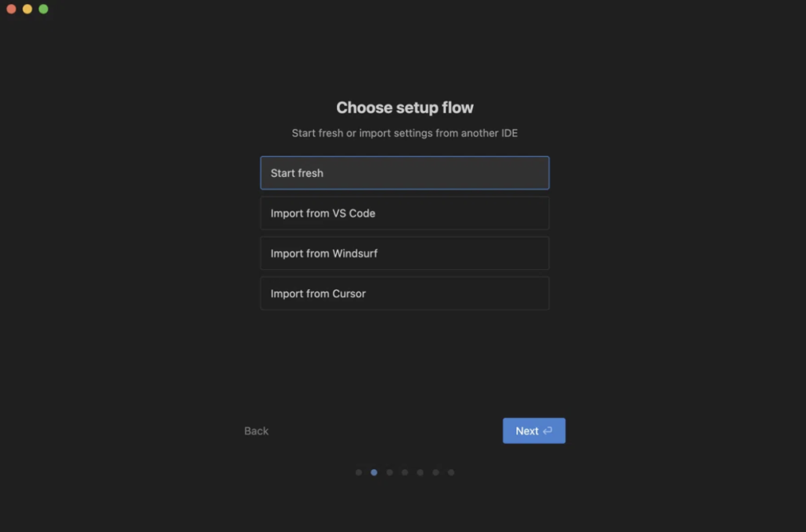Close the setup window with the red button
The image size is (806, 532).
(x=11, y=9)
